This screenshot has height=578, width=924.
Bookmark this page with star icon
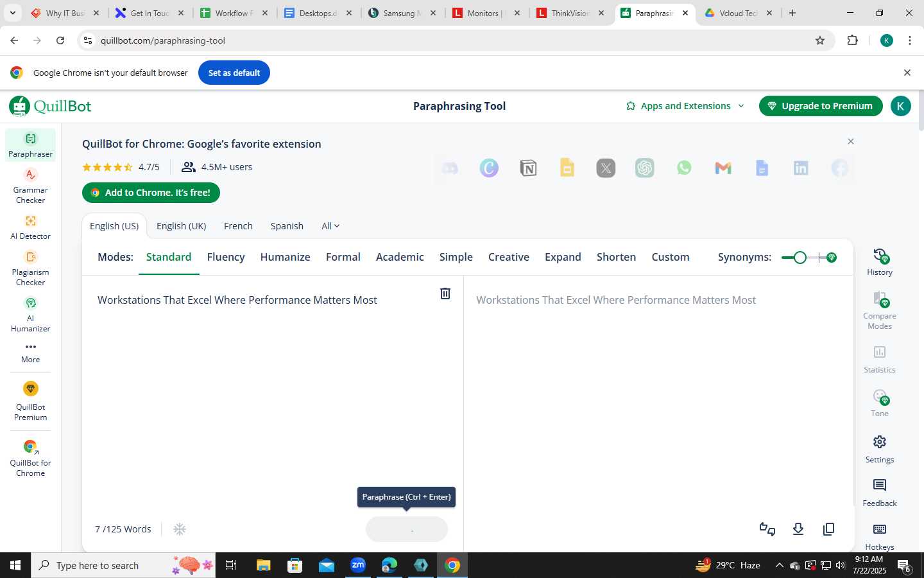point(819,40)
